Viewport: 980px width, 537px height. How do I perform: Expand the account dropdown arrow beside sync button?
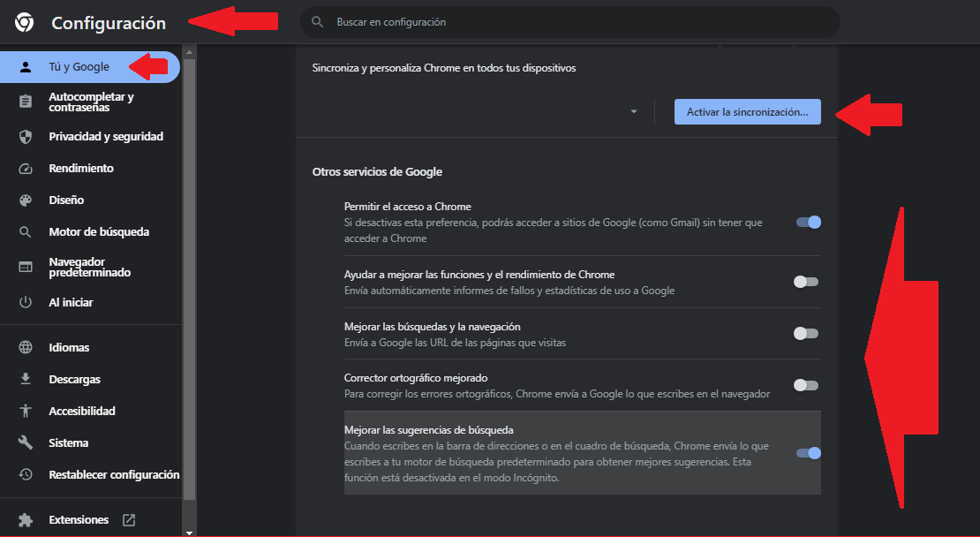point(634,112)
